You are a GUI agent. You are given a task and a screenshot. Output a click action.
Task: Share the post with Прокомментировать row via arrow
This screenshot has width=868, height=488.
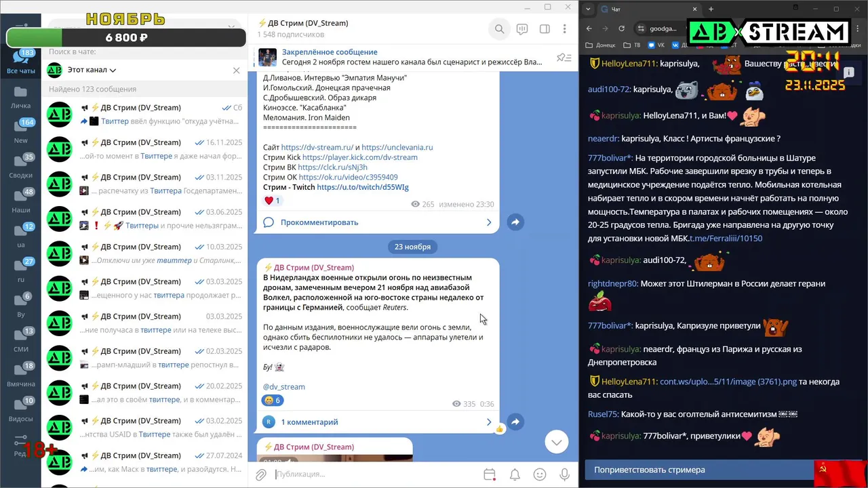point(515,222)
